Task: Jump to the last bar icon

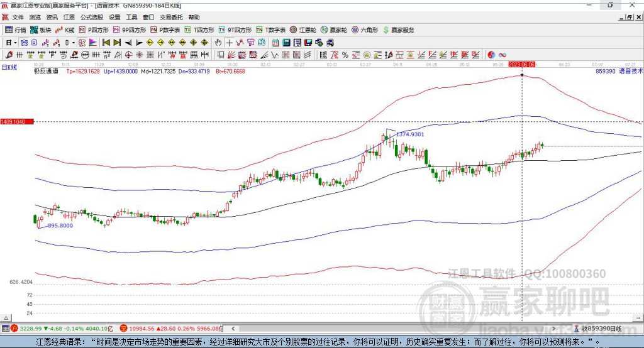Action: point(117,43)
